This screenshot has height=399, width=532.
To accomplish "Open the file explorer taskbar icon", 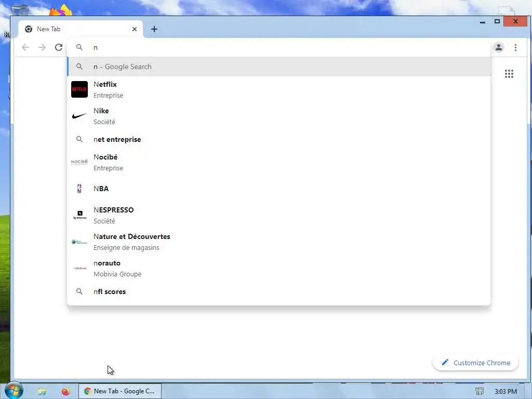I will coord(42,391).
